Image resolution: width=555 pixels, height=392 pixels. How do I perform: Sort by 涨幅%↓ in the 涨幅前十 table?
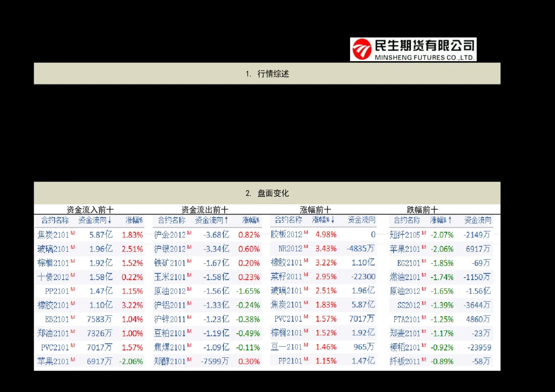(x=323, y=220)
